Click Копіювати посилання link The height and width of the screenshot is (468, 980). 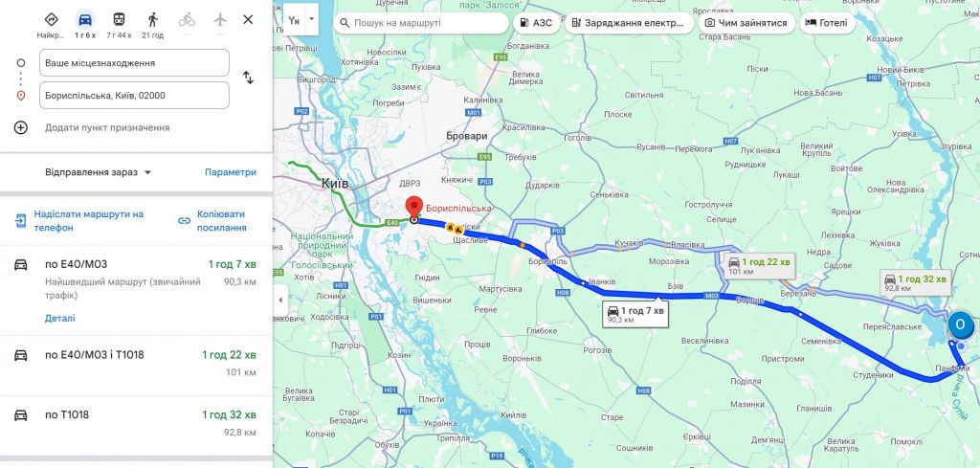point(212,221)
